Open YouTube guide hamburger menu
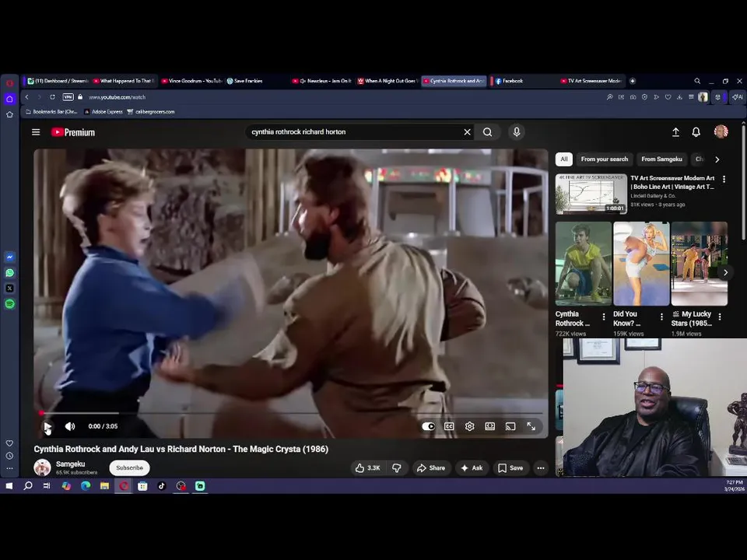 click(36, 132)
